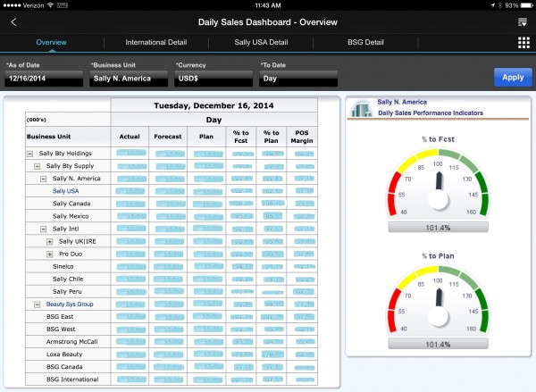Open the Beauty Sys Group link
The image size is (536, 392).
pyautogui.click(x=70, y=304)
